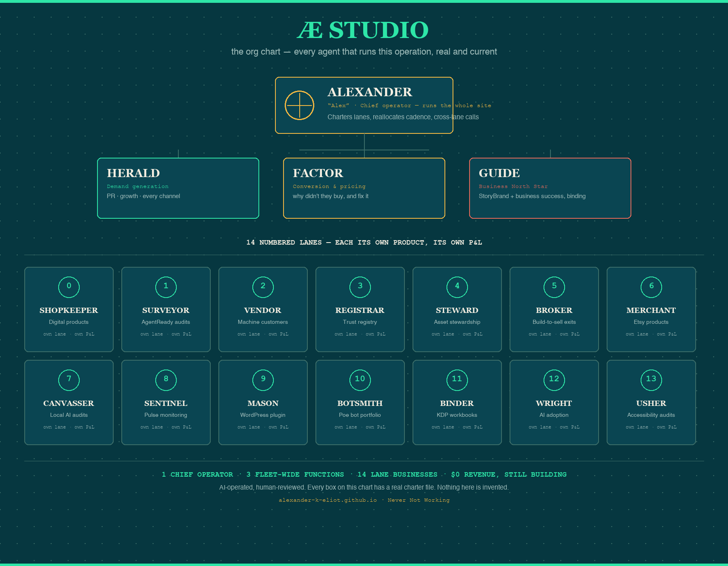Click 'Business North Star' under GUIDE

pyautogui.click(x=513, y=186)
